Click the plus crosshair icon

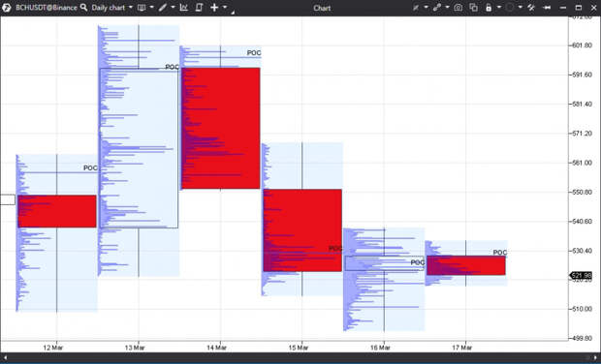pos(214,8)
